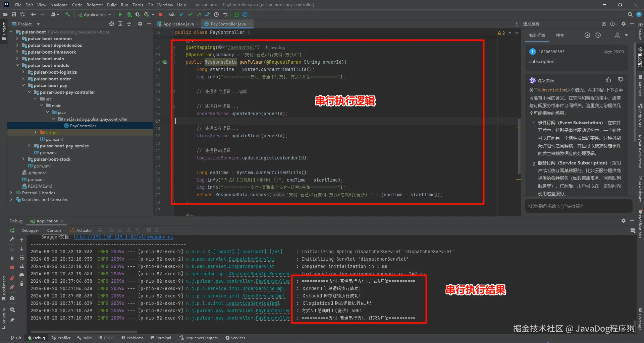
Task: Start new chat in 通义灵码 panel
Action: 587,35
